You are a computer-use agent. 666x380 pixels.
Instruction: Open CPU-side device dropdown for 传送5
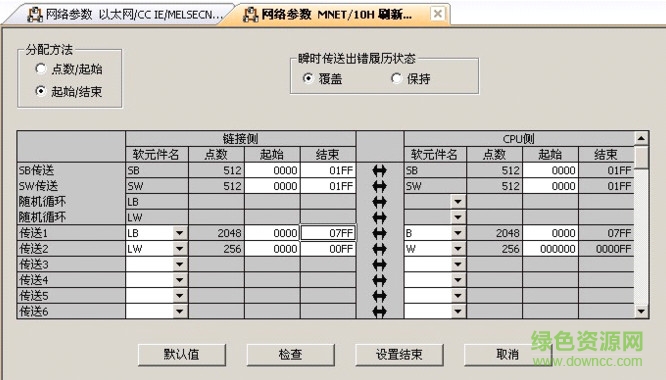458,296
